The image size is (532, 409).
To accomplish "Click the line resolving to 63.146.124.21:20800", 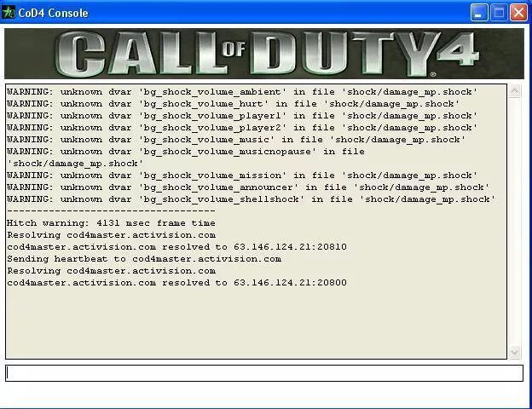I will (176, 283).
